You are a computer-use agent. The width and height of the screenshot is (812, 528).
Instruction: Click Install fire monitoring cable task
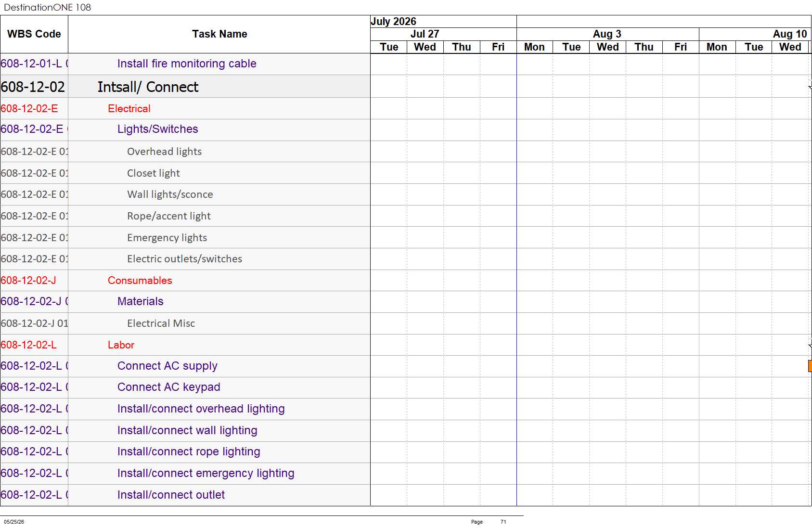click(x=187, y=64)
